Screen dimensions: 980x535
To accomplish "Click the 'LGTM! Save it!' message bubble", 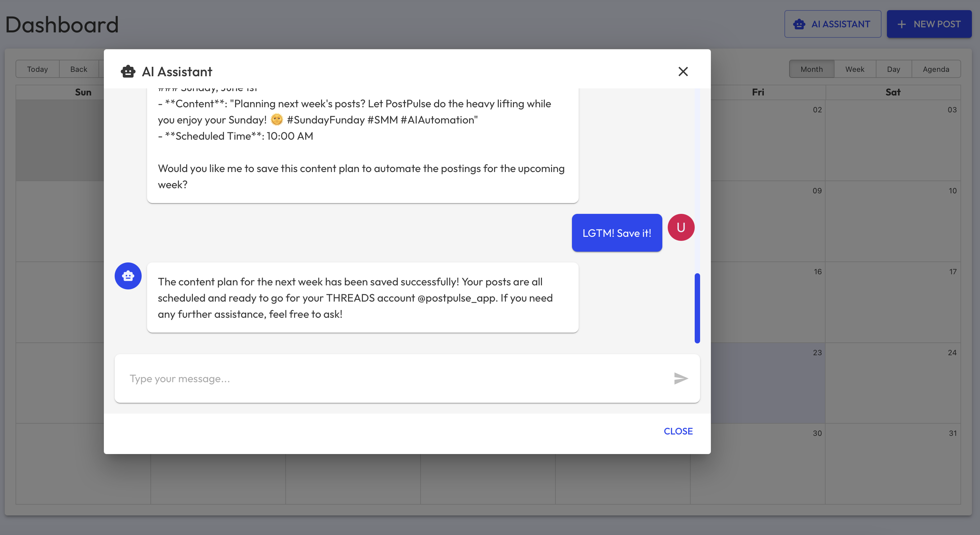I will click(617, 233).
